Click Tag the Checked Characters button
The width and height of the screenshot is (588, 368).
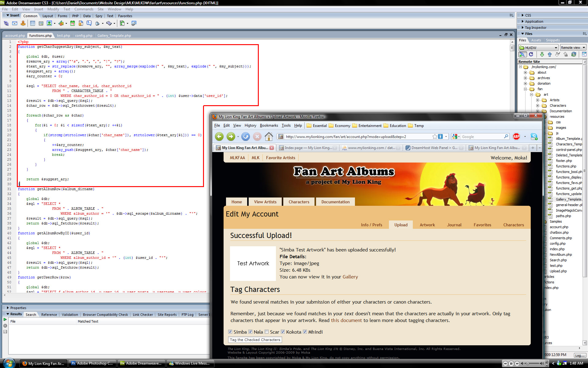[x=255, y=340]
